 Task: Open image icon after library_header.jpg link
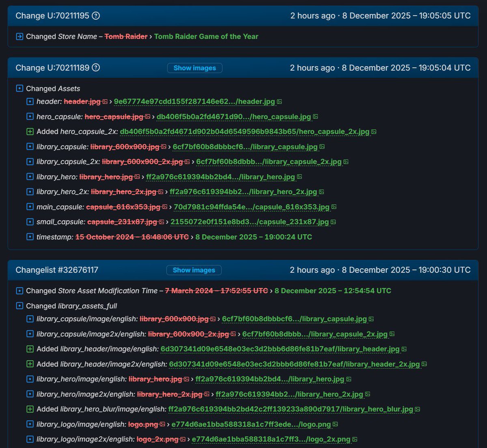(x=404, y=349)
